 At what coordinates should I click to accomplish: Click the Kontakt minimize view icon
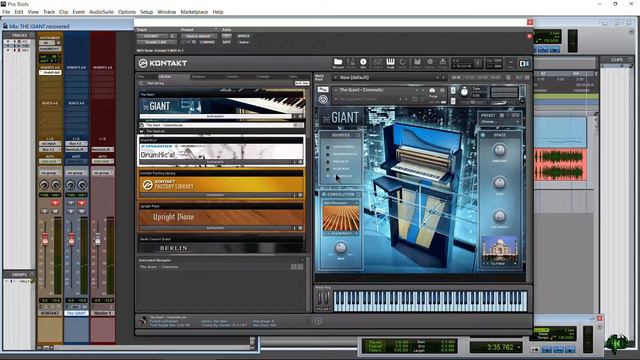click(510, 63)
